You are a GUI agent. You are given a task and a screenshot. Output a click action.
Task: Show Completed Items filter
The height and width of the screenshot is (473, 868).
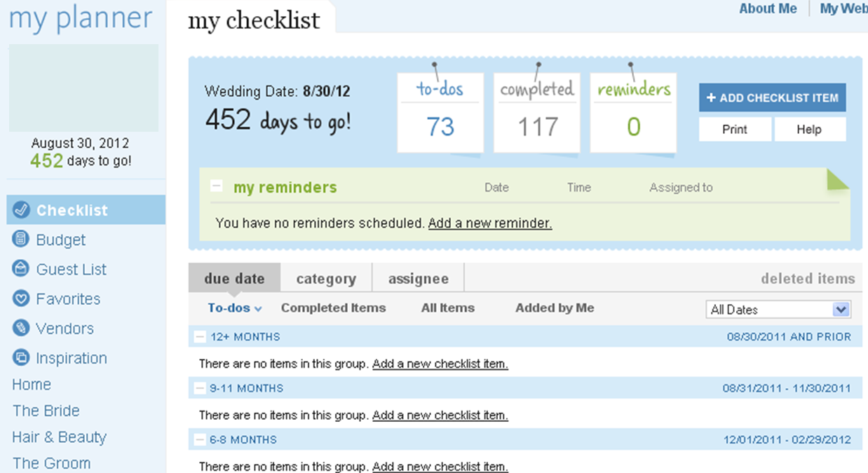pyautogui.click(x=333, y=308)
